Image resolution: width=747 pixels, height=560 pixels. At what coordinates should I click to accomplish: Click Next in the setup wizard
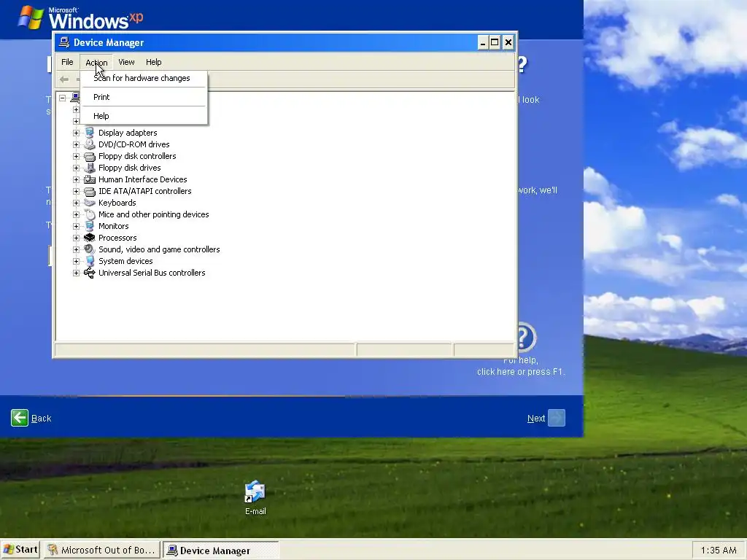point(536,418)
